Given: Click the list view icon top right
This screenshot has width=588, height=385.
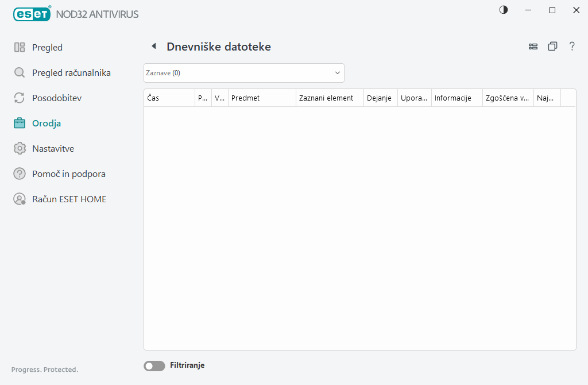Looking at the screenshot, I should pyautogui.click(x=533, y=47).
